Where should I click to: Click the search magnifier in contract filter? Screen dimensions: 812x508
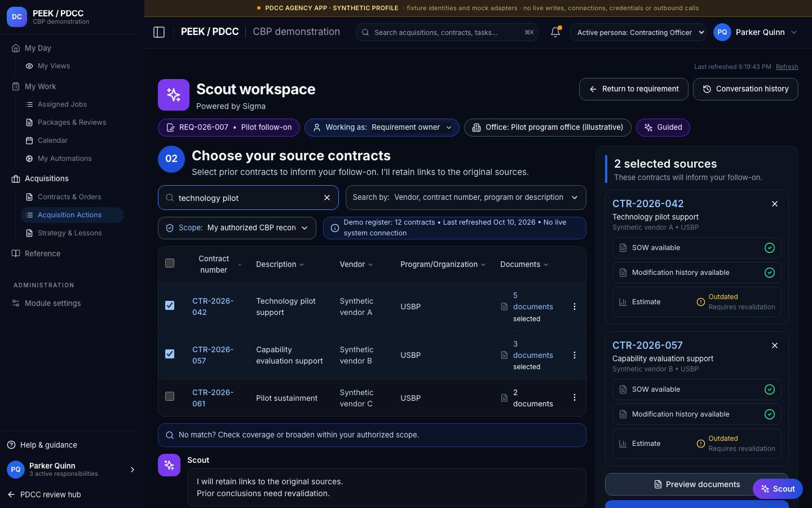[x=170, y=198]
